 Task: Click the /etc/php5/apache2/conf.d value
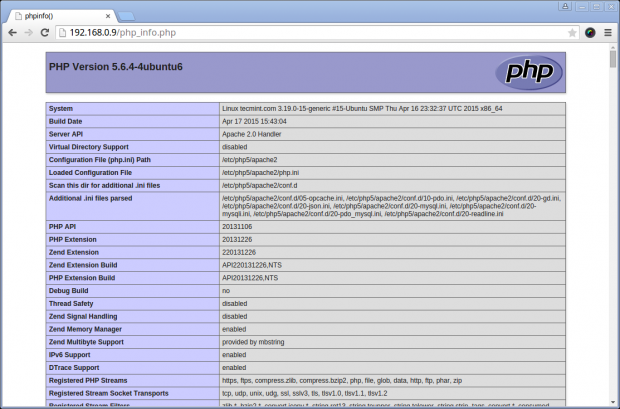click(259, 186)
